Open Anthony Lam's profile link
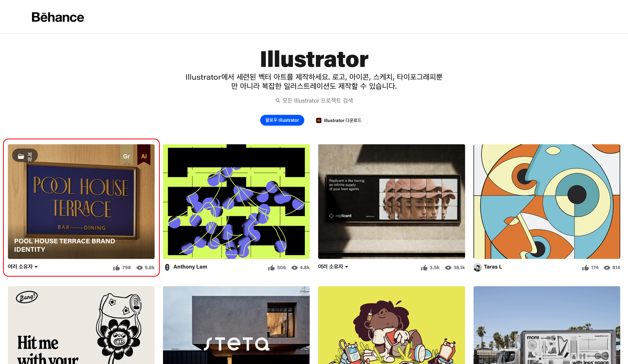This screenshot has height=364, width=628. pyautogui.click(x=190, y=267)
